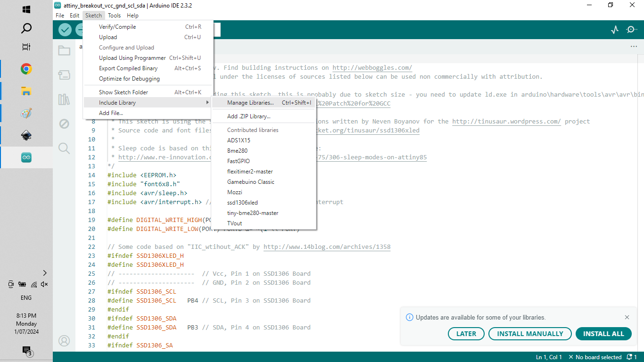644x362 pixels.
Task: Open the Serial Monitor icon
Action: (x=631, y=30)
